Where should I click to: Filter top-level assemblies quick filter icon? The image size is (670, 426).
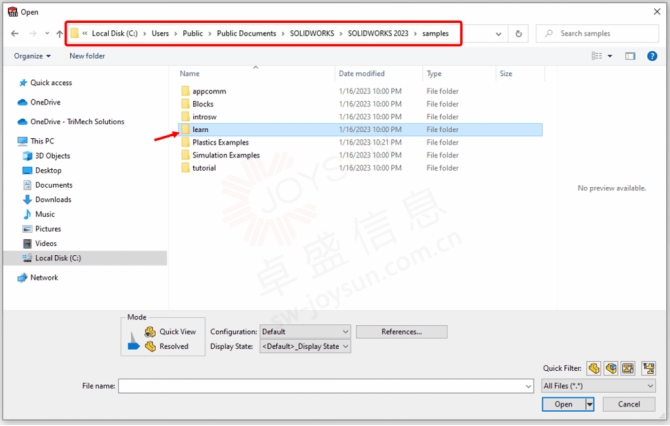(x=649, y=368)
